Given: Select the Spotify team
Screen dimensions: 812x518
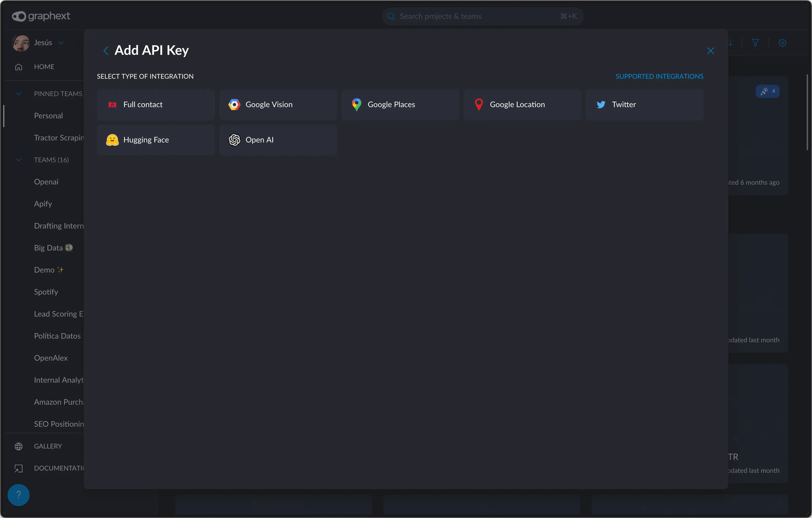Looking at the screenshot, I should pyautogui.click(x=46, y=292).
